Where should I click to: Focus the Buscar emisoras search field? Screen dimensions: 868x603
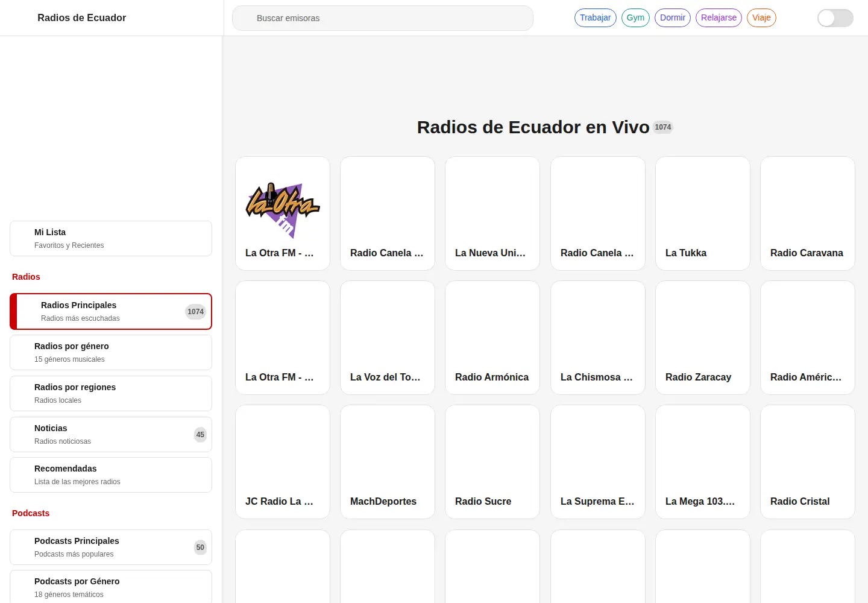383,18
